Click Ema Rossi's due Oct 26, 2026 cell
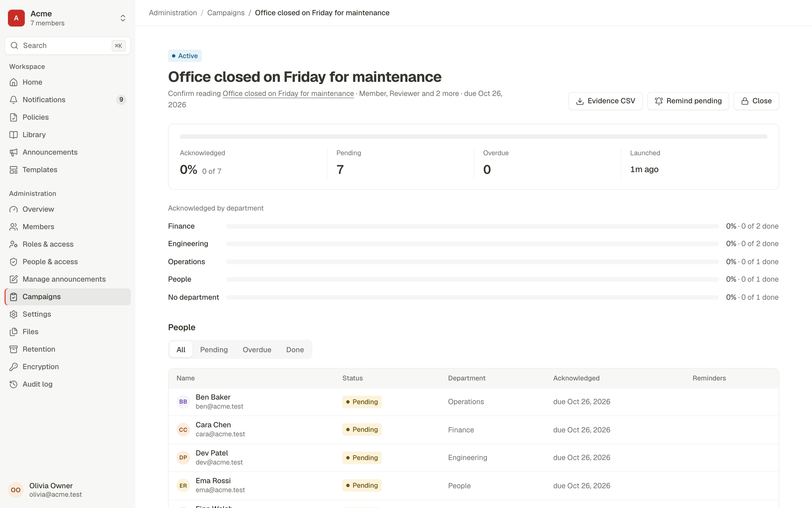 coord(582,485)
